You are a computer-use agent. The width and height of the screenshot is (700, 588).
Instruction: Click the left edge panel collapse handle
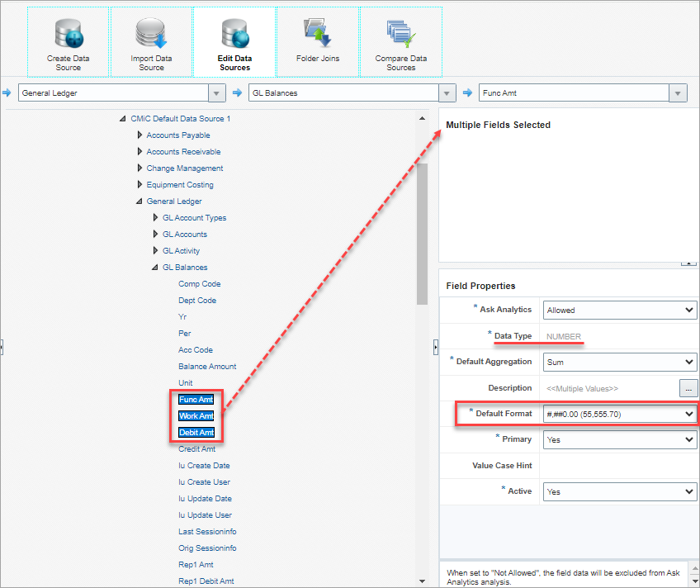coord(2,347)
